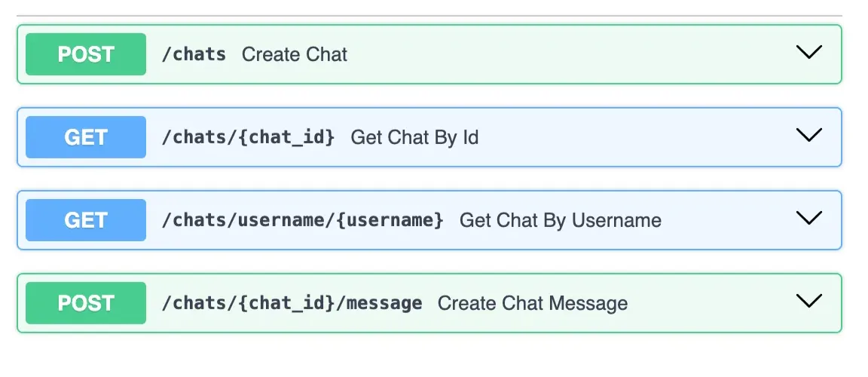Open the /chats/{chat_id} endpoint path
The width and height of the screenshot is (868, 377).
pos(248,137)
